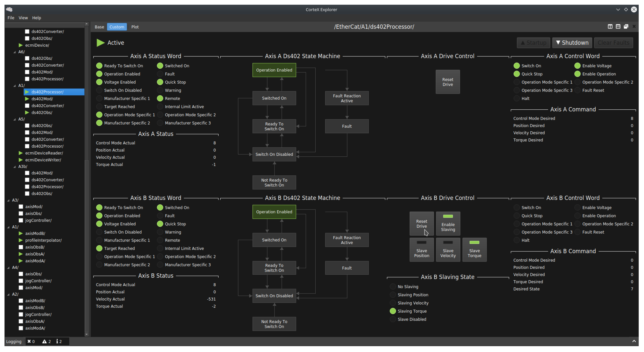Click the logging info count icon
644x352 pixels.
tap(57, 341)
